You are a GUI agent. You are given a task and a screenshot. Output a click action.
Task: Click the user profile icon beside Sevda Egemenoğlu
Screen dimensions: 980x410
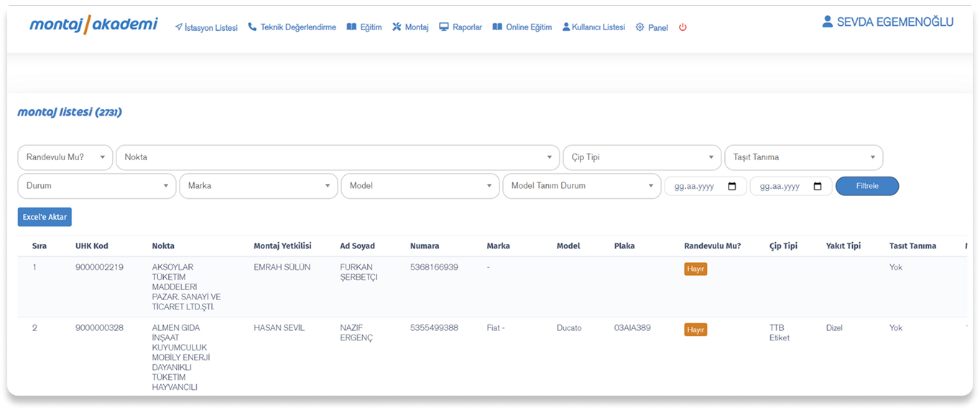828,22
